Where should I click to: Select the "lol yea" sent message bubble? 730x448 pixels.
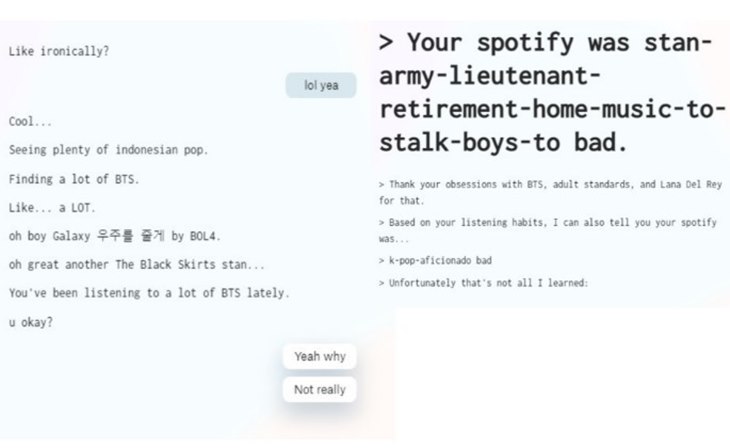[x=321, y=85]
